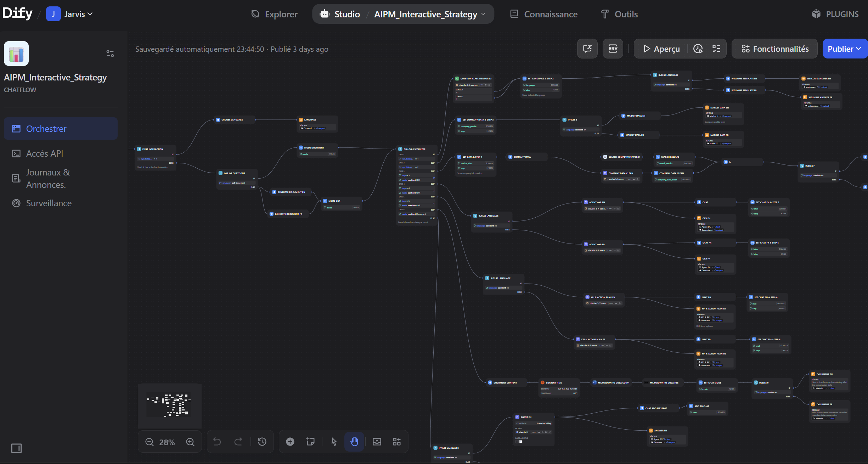Select the MARKDOWN TO DOCX FILE node

point(663,383)
